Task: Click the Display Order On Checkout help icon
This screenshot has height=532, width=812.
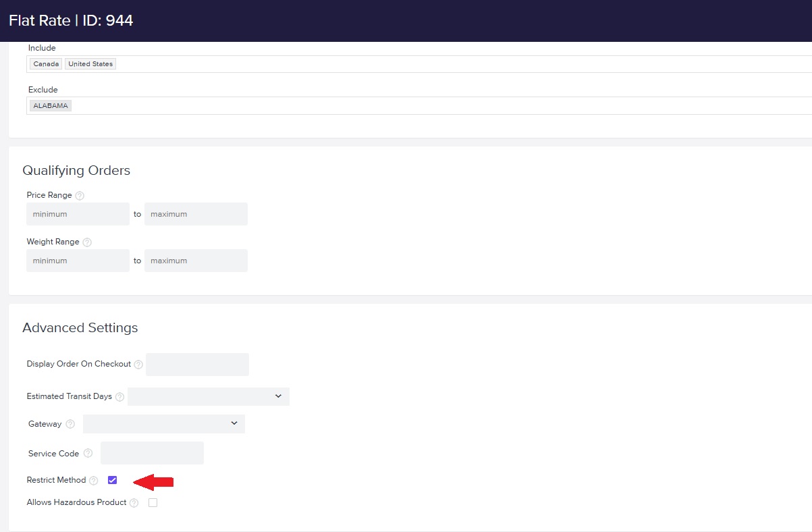Action: [x=138, y=364]
